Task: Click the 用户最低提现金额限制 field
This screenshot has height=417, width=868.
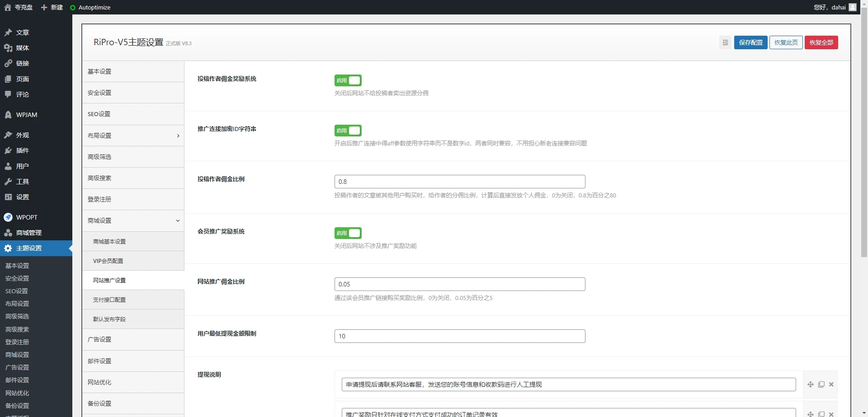Action: tap(460, 336)
